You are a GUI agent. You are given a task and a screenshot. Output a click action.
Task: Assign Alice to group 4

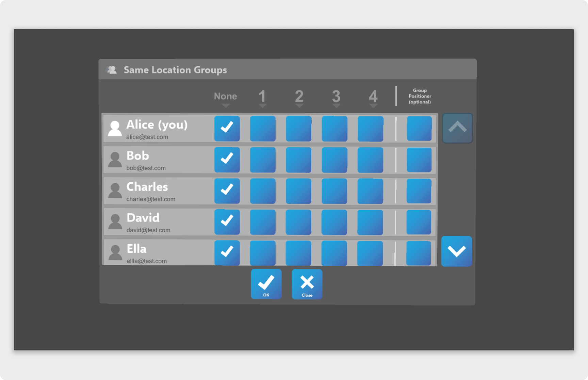click(370, 129)
